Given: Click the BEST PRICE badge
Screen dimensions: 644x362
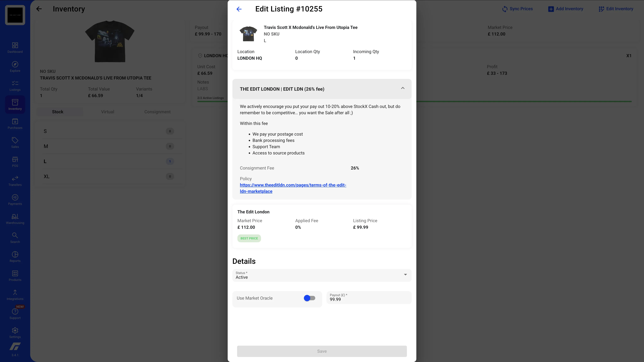Looking at the screenshot, I should [249, 238].
